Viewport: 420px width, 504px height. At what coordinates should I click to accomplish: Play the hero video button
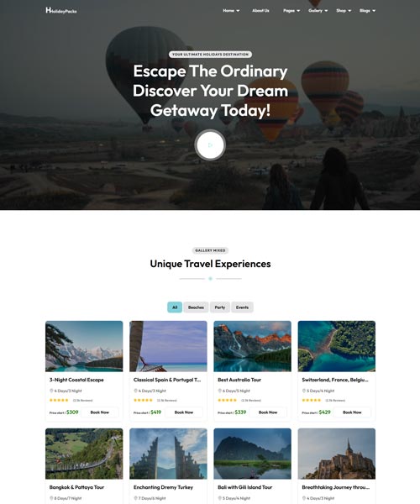[210, 145]
